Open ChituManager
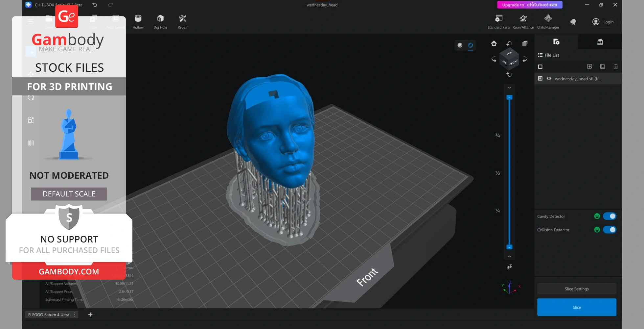 pos(548,22)
